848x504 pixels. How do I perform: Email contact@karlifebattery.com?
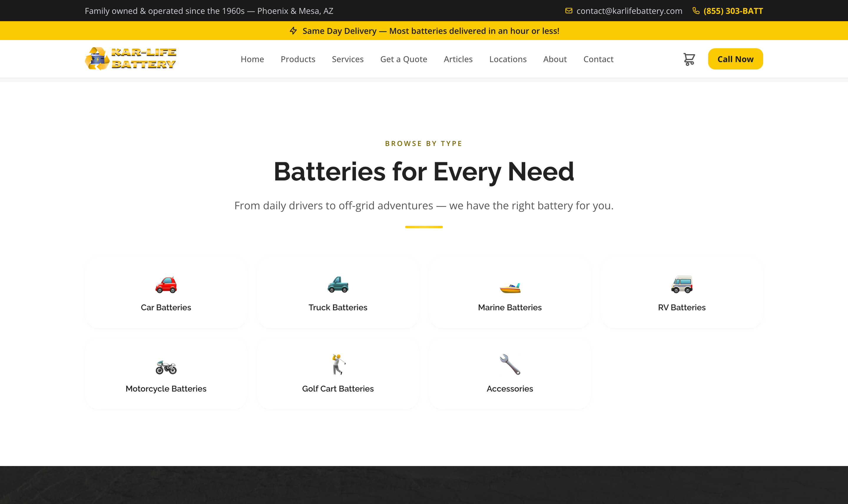click(629, 11)
